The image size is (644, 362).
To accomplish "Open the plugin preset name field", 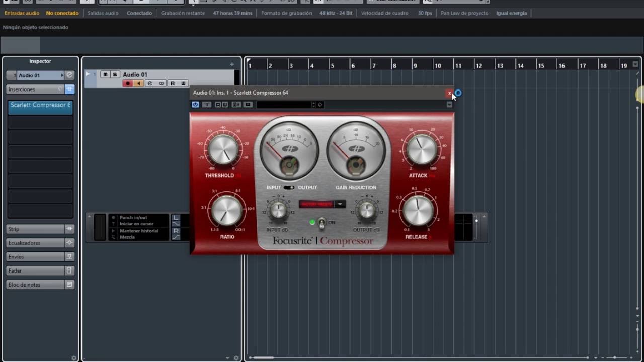I will tap(284, 105).
